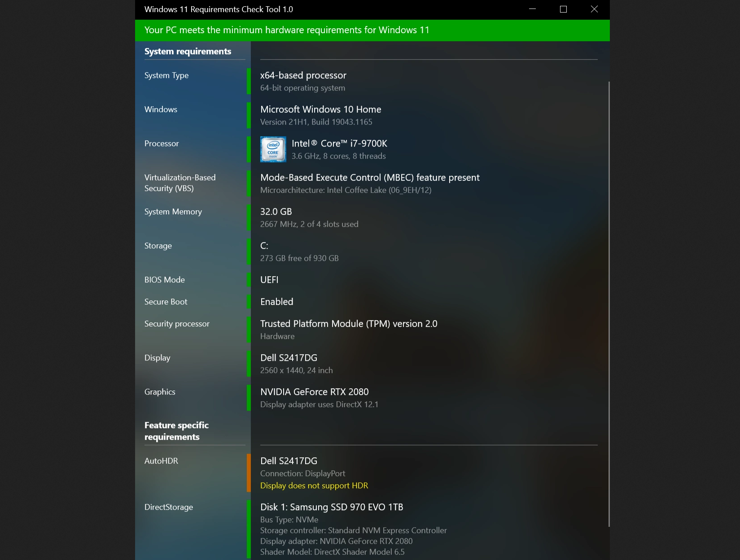
Task: Close the Windows 11 Requirements Check Tool
Action: pos(594,9)
